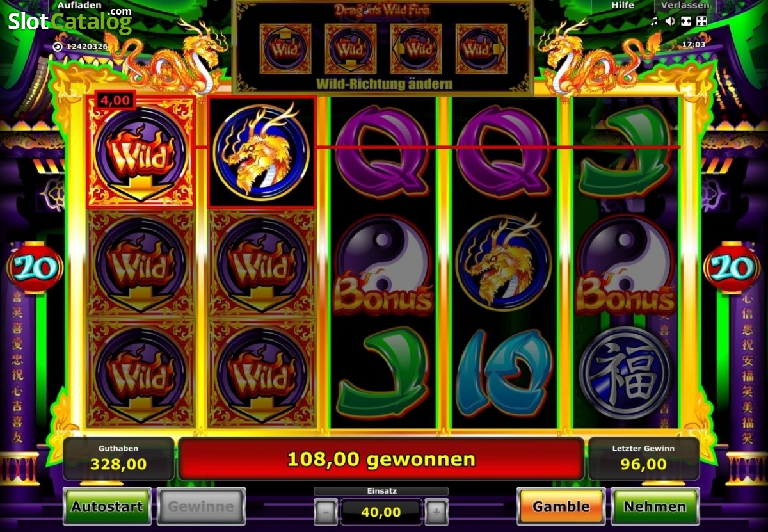Screen dimensions: 768x532
Task: Start the Autostart mode
Action: tap(107, 506)
